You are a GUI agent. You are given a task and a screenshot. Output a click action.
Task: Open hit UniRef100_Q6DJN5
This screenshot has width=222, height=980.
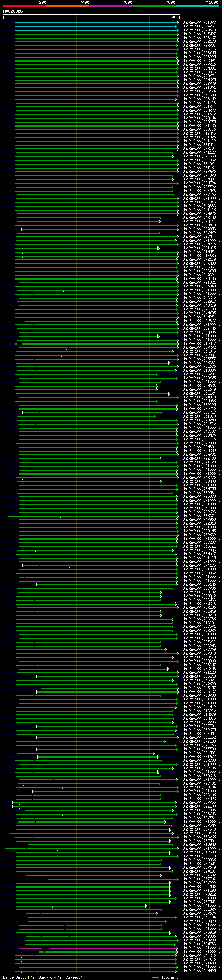pos(199,531)
